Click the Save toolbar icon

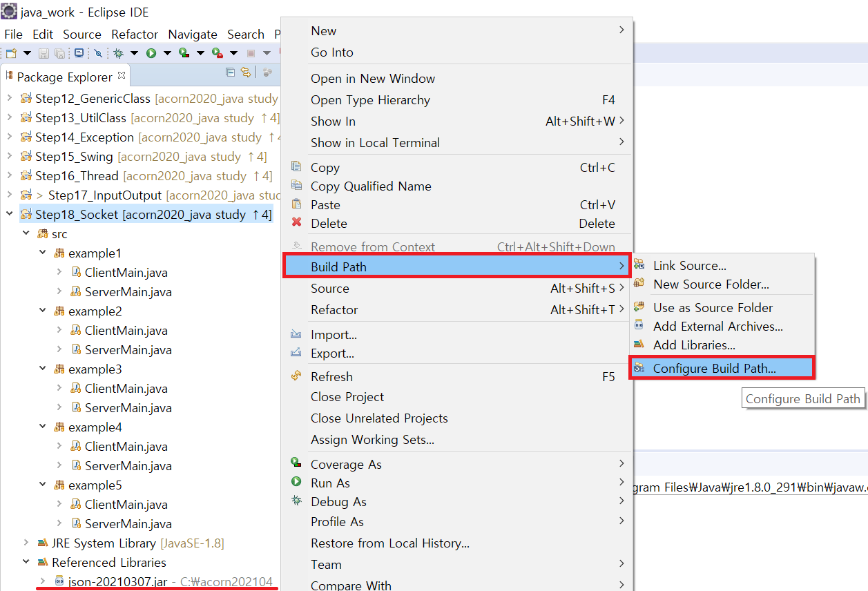(x=44, y=53)
